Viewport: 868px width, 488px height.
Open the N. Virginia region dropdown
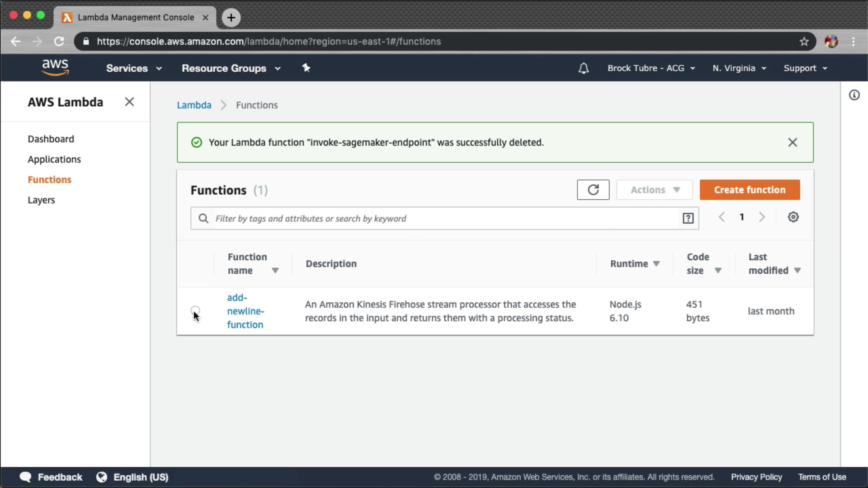click(739, 68)
